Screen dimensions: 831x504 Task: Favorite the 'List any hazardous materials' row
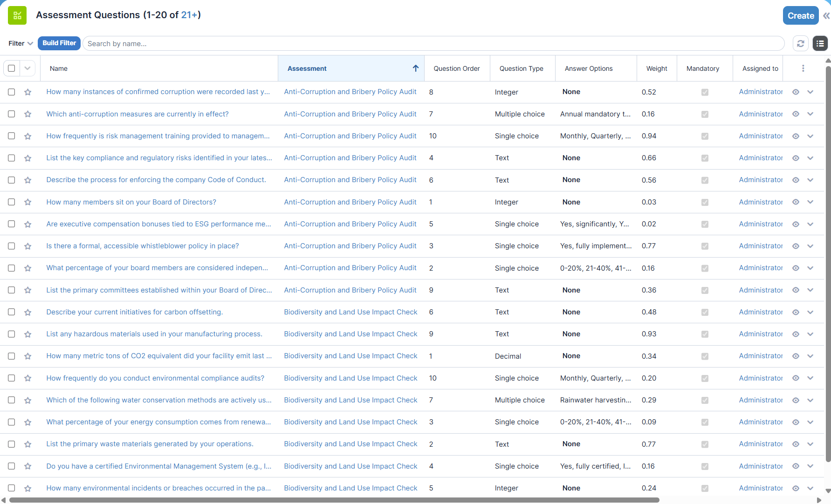click(x=28, y=334)
